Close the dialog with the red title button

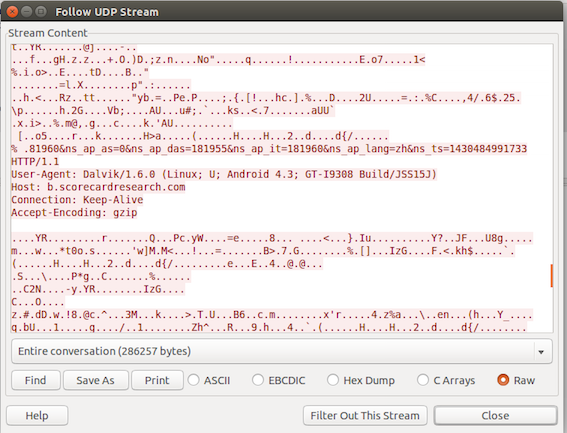tap(12, 12)
